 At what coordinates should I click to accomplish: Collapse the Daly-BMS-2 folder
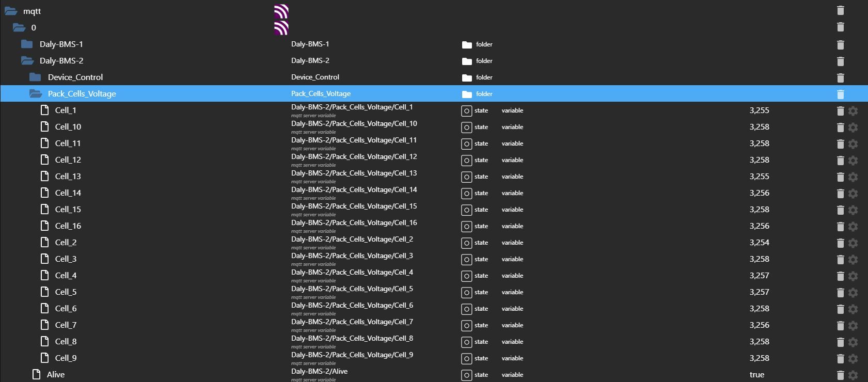click(x=27, y=60)
